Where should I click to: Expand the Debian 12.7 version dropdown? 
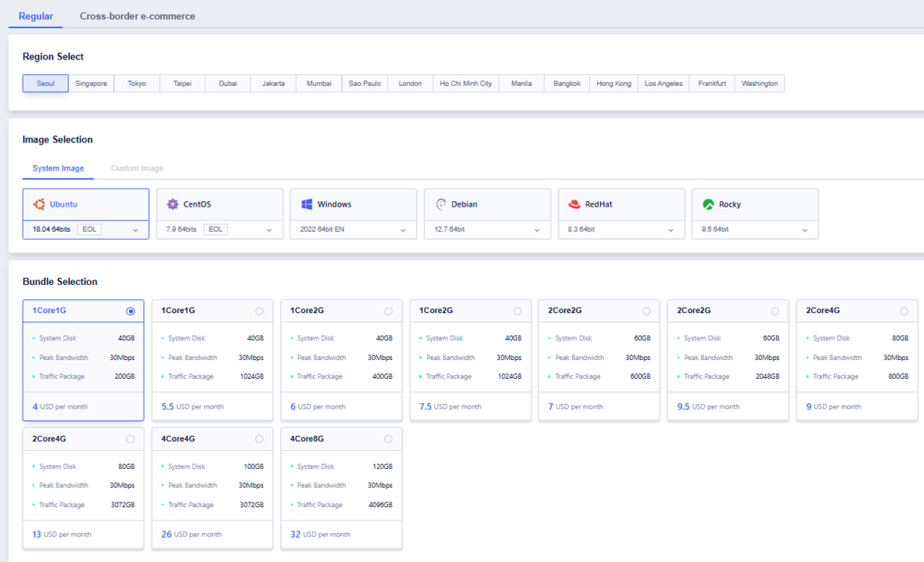[x=536, y=230]
